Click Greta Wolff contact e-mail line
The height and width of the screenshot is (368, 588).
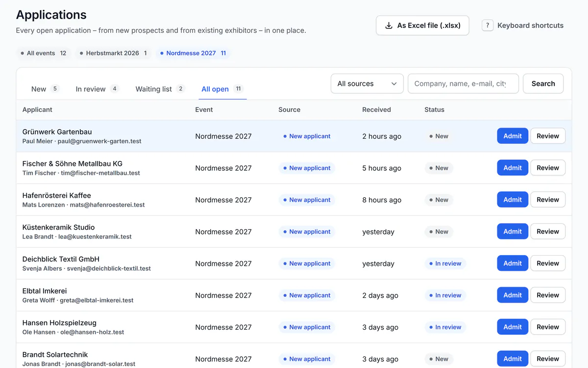78,301
